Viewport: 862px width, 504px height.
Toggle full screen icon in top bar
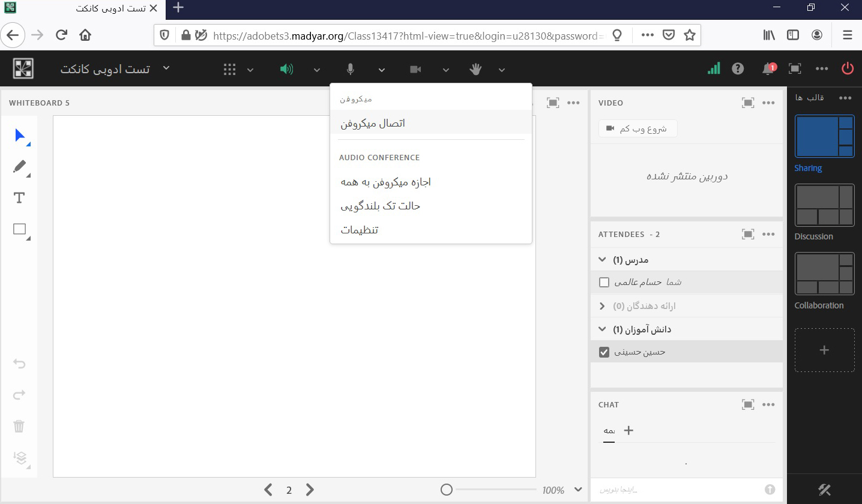(x=795, y=69)
